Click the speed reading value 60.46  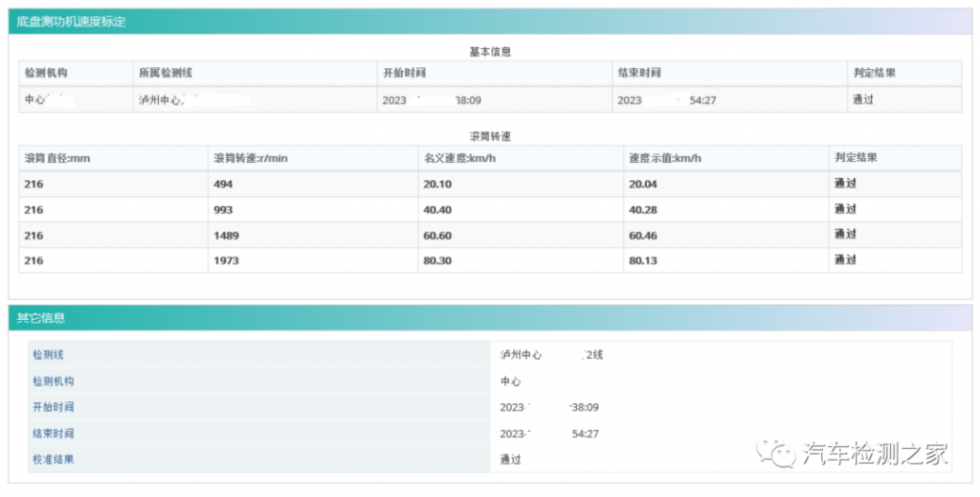(643, 235)
